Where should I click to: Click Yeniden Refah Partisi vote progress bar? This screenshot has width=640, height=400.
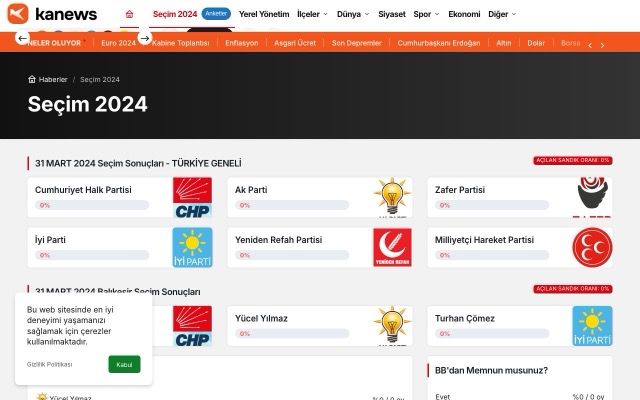tap(292, 255)
